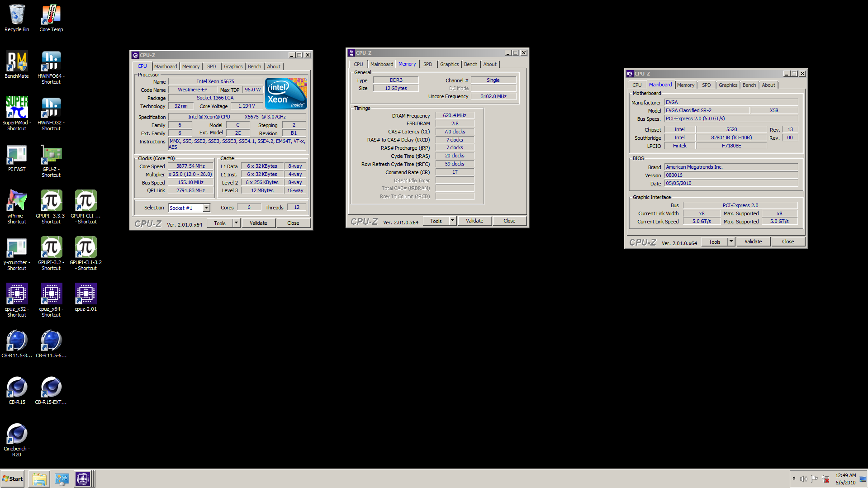Click Close button in the right CPU-Z window

pos(788,242)
